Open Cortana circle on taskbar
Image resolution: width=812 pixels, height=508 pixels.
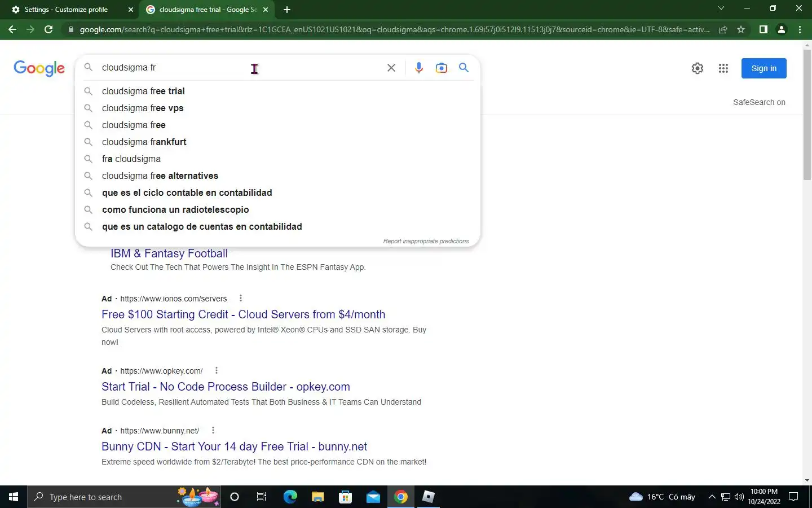pyautogui.click(x=235, y=497)
